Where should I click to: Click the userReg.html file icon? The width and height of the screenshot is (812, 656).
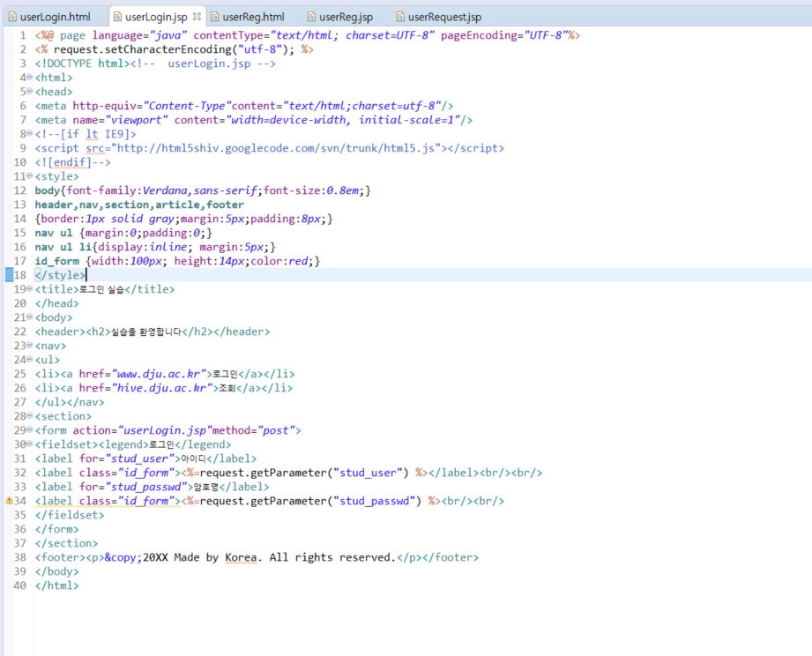pyautogui.click(x=215, y=17)
